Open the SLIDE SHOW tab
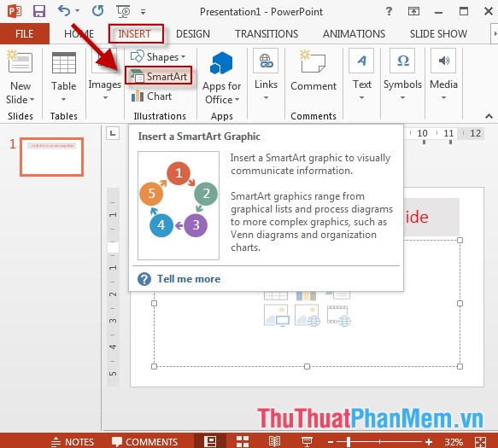This screenshot has width=498, height=448. [x=438, y=33]
